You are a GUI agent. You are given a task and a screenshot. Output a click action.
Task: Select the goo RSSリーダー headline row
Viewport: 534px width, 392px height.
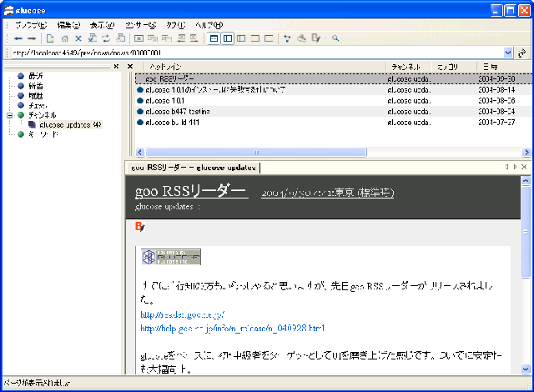pos(334,79)
